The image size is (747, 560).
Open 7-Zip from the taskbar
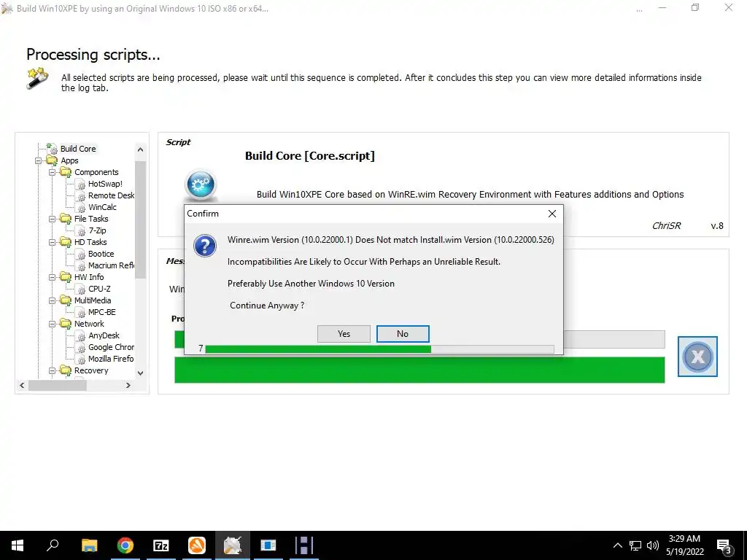coord(161,545)
